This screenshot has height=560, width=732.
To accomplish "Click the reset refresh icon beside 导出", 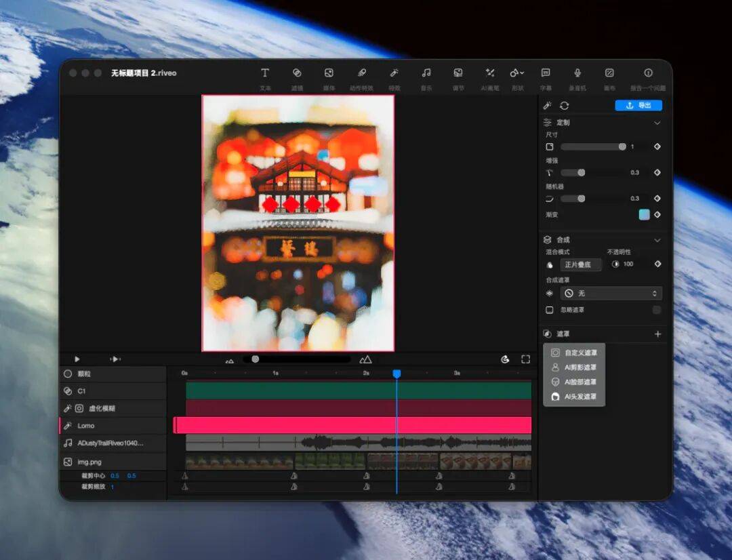I will coord(564,106).
